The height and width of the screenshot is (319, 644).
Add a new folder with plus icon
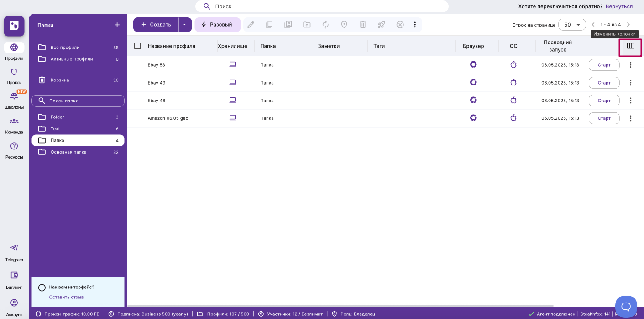pyautogui.click(x=117, y=25)
